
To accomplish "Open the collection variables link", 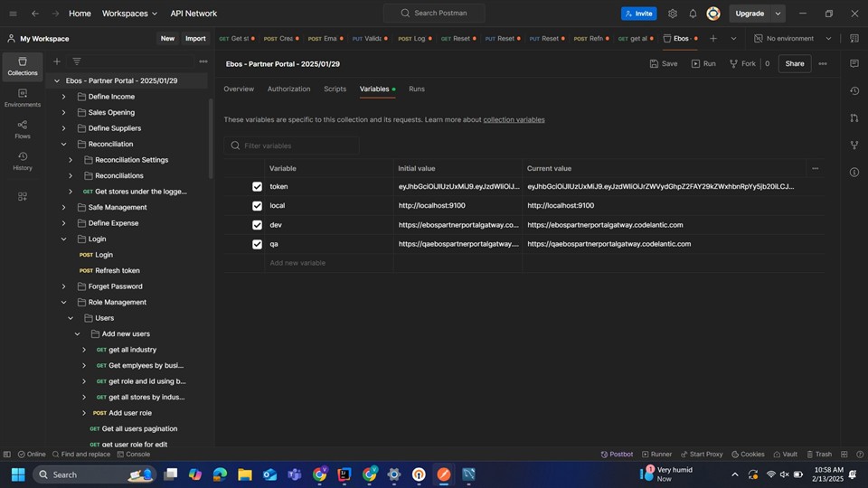I will [x=514, y=119].
